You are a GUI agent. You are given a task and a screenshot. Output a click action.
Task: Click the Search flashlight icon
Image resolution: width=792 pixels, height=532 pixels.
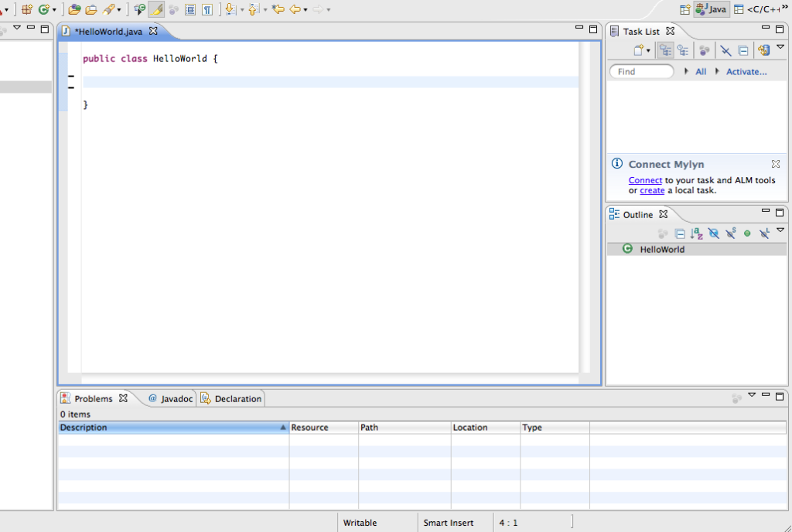[x=108, y=9]
